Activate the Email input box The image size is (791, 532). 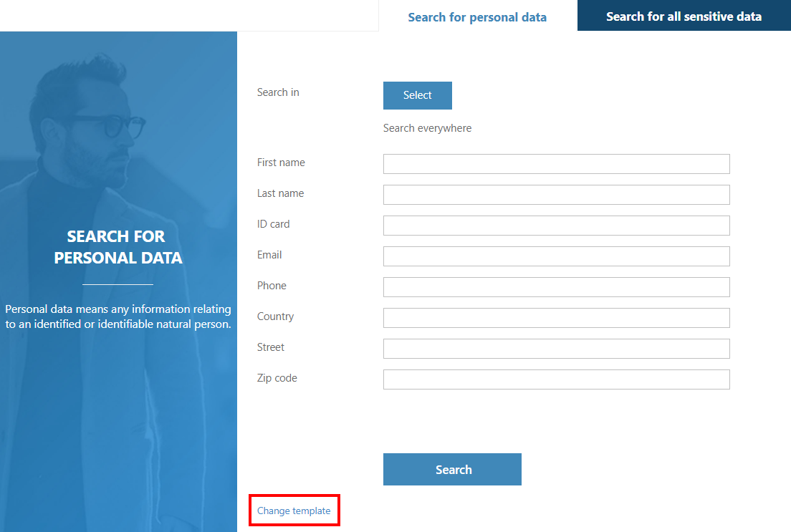pyautogui.click(x=556, y=256)
